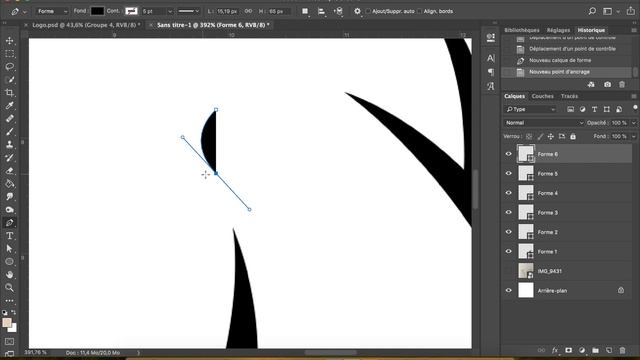Hide the Forme 1 layer
The height and width of the screenshot is (360, 640).
pos(509,251)
